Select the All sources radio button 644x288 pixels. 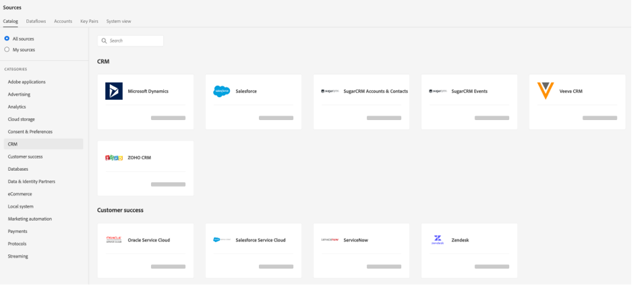pos(7,38)
